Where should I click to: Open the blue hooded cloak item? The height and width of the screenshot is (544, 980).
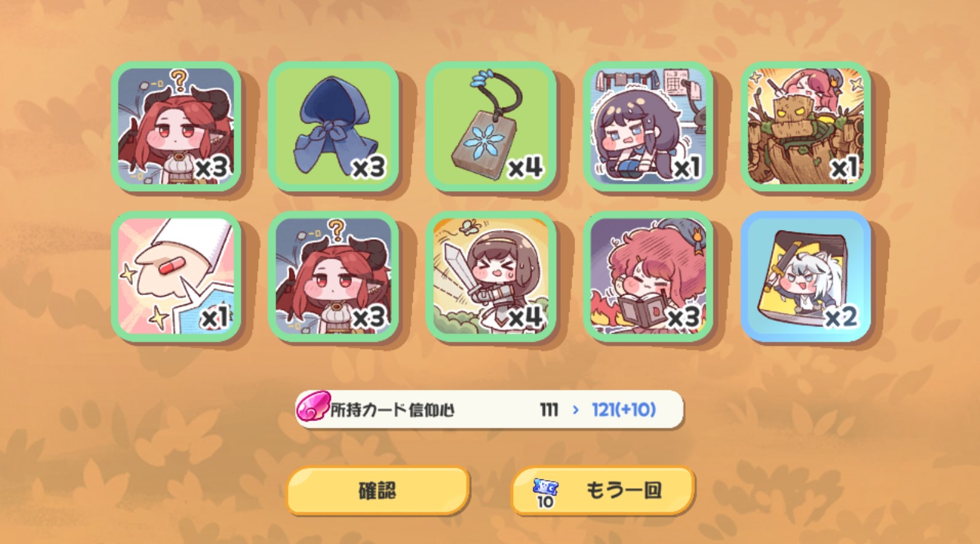point(334,126)
